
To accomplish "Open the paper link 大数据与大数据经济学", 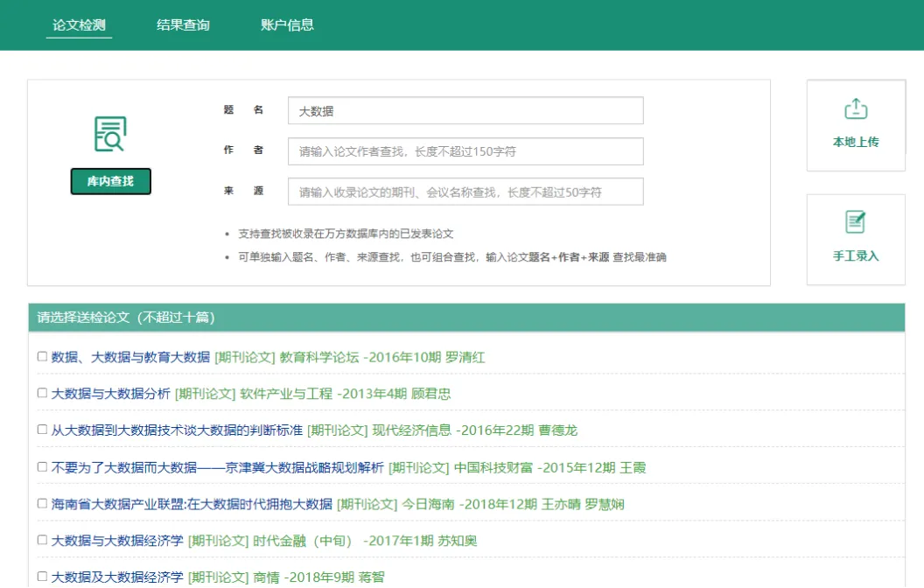I will click(117, 541).
